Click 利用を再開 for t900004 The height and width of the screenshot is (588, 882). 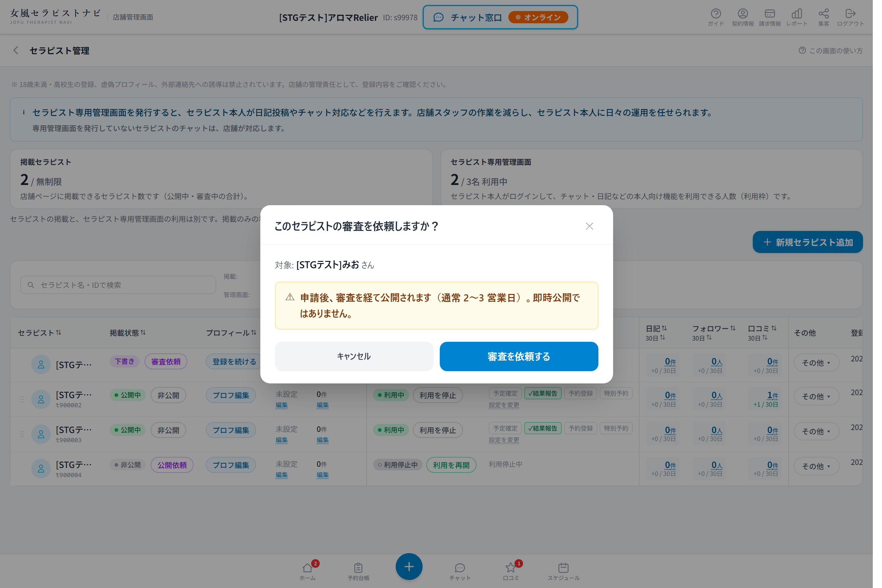pyautogui.click(x=451, y=465)
